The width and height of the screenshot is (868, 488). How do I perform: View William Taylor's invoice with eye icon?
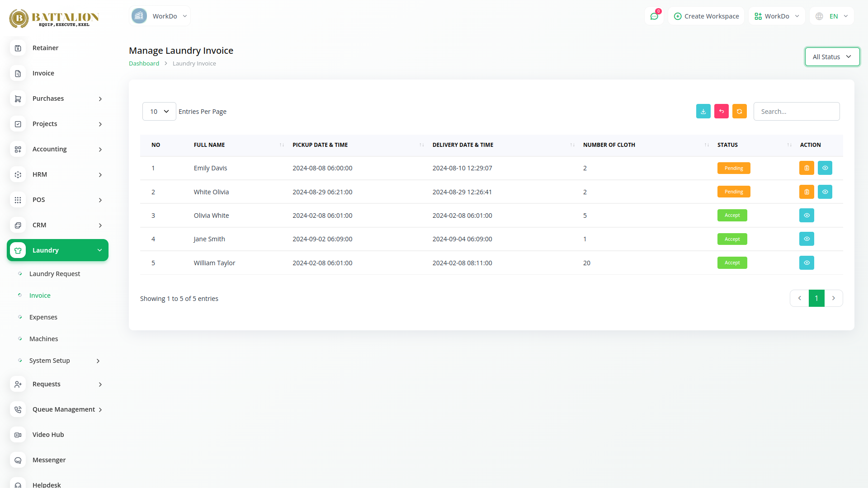tap(807, 263)
